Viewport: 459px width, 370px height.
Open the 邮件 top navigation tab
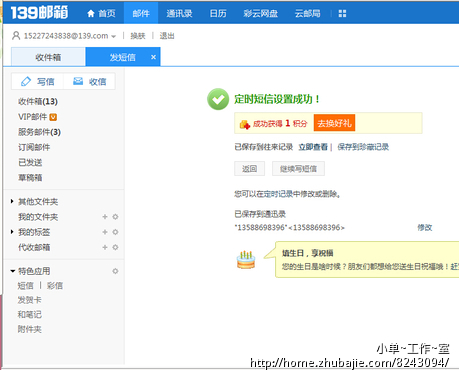tap(141, 13)
